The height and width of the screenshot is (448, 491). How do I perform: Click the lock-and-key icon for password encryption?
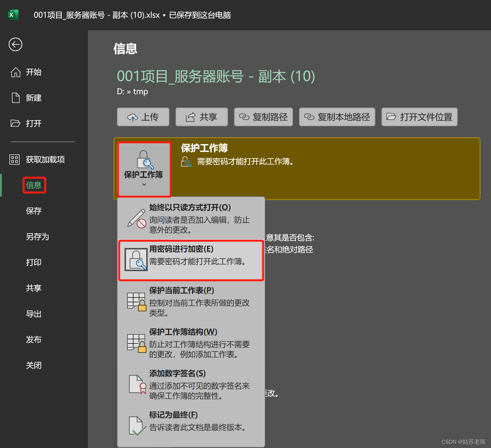pyautogui.click(x=136, y=260)
